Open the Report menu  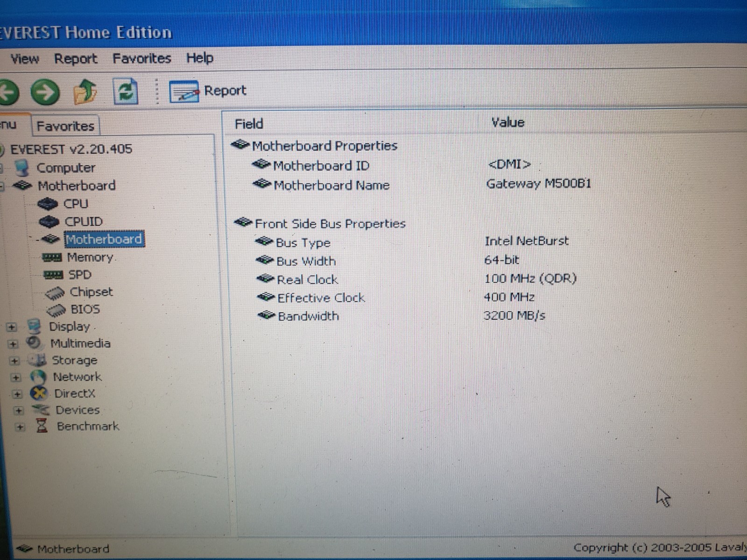[75, 59]
